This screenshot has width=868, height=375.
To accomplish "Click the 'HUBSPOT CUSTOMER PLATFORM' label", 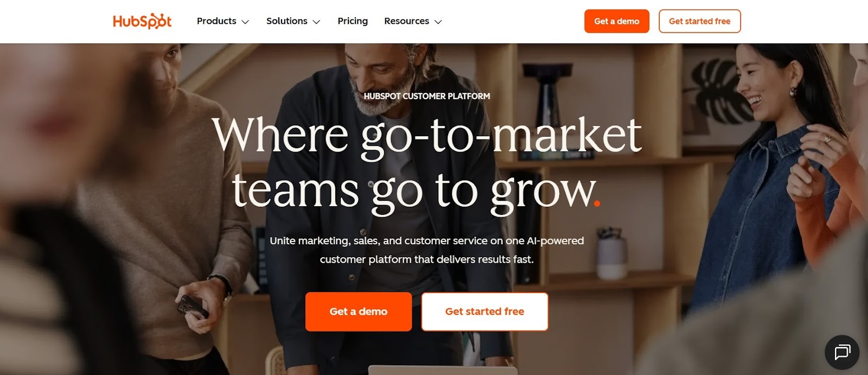I will tap(427, 96).
